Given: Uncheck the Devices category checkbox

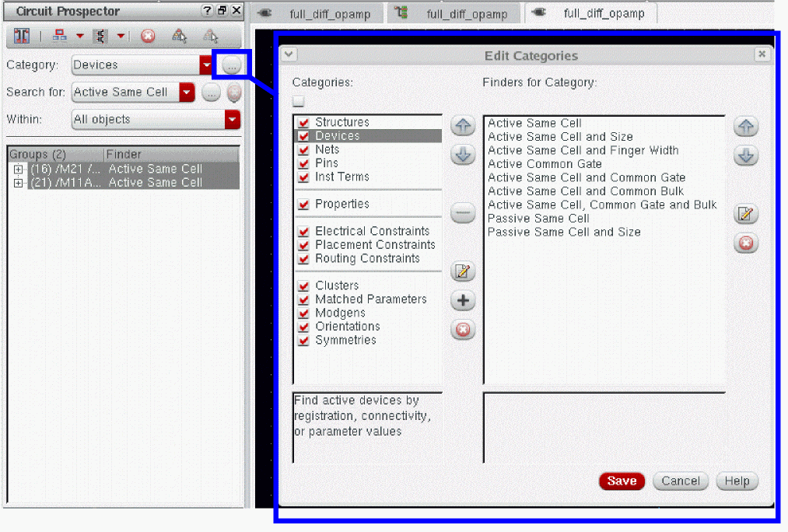Looking at the screenshot, I should click(303, 136).
